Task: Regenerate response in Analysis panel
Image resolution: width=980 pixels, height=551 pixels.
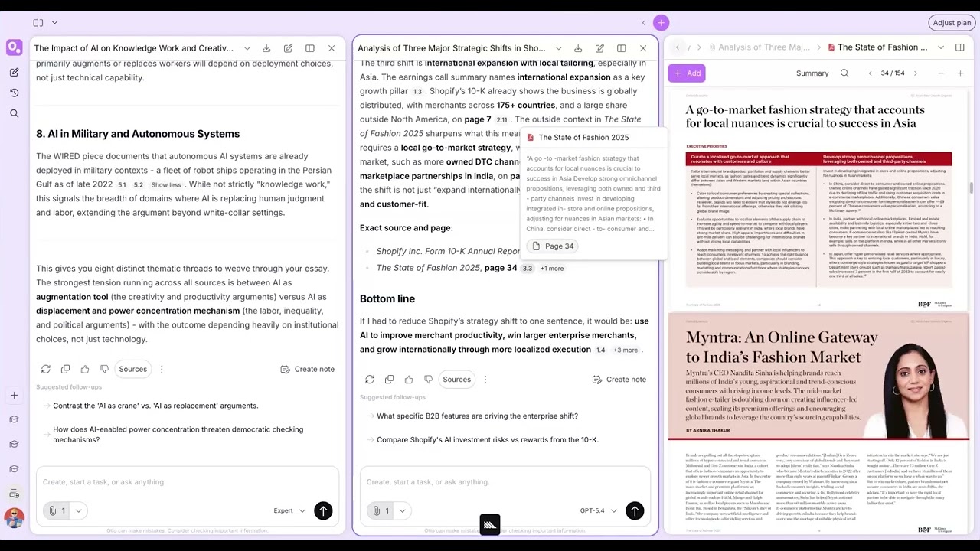Action: click(x=370, y=380)
